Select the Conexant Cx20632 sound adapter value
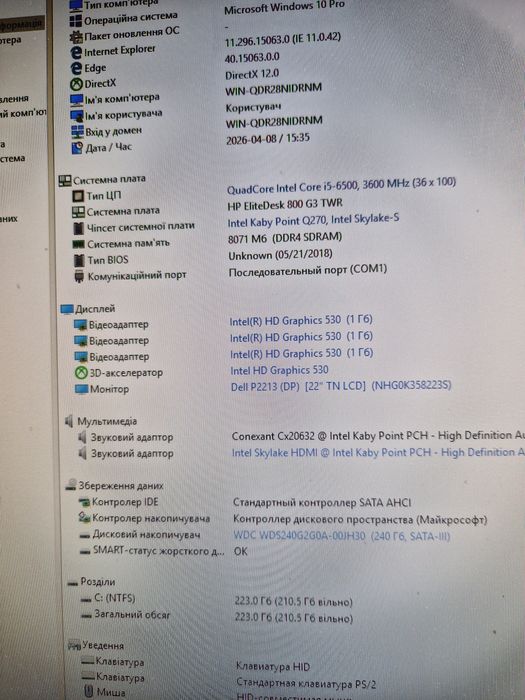Image resolution: width=525 pixels, height=700 pixels. point(378,436)
